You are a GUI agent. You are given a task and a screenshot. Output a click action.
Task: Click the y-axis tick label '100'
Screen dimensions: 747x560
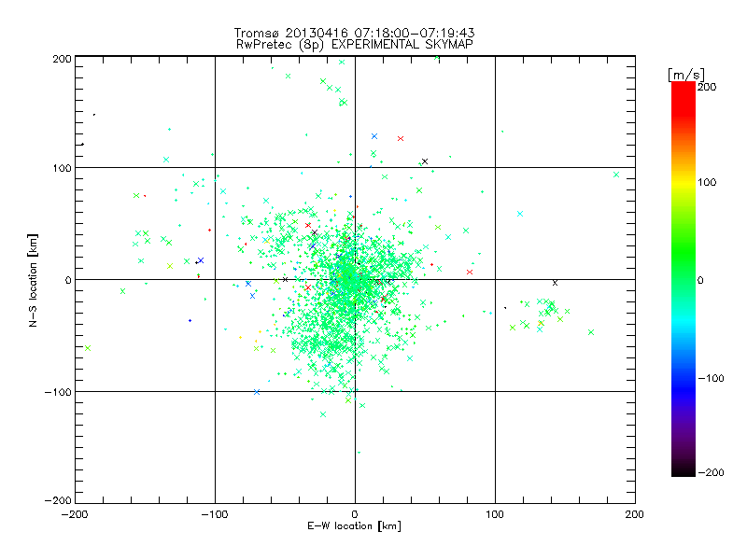tap(62, 168)
